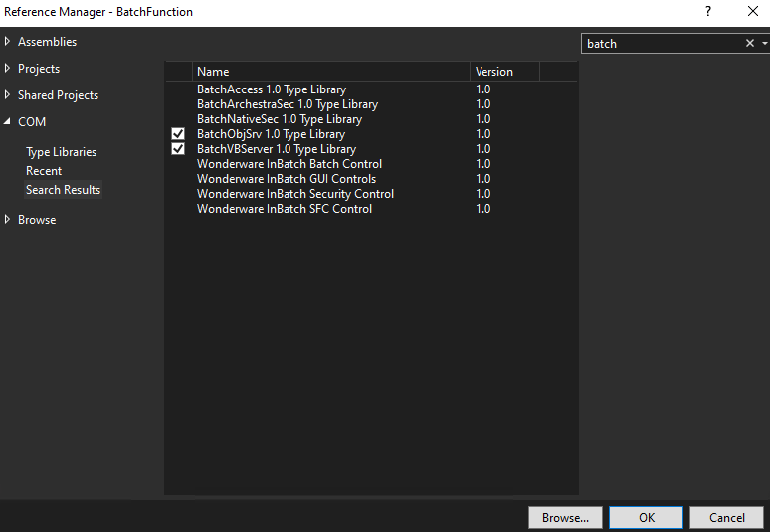
Task: Uncheck BatchVBServer 1.0 Type Library
Action: click(178, 149)
